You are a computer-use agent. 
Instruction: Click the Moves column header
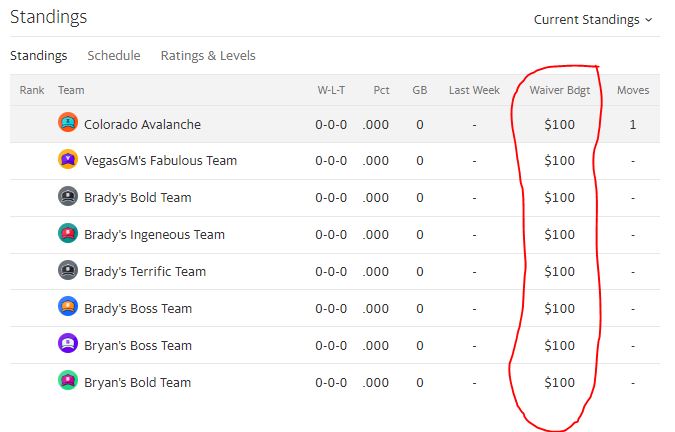[x=632, y=90]
